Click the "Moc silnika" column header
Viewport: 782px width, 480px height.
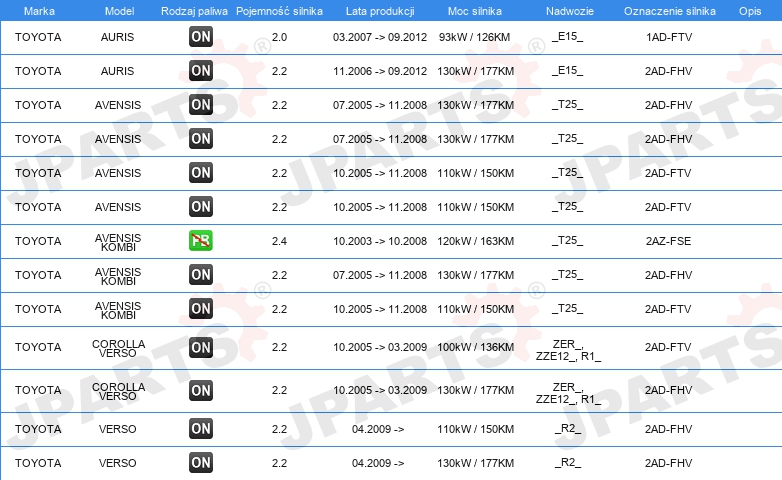pyautogui.click(x=475, y=11)
